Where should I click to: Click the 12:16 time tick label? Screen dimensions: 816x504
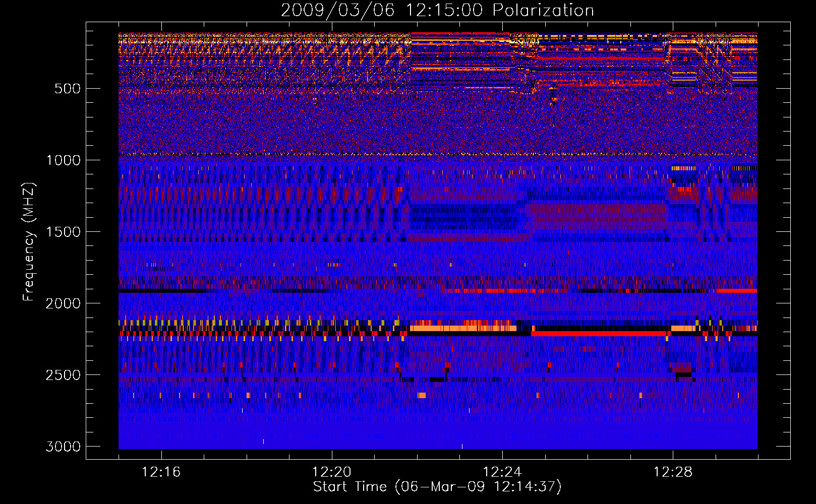tap(161, 472)
